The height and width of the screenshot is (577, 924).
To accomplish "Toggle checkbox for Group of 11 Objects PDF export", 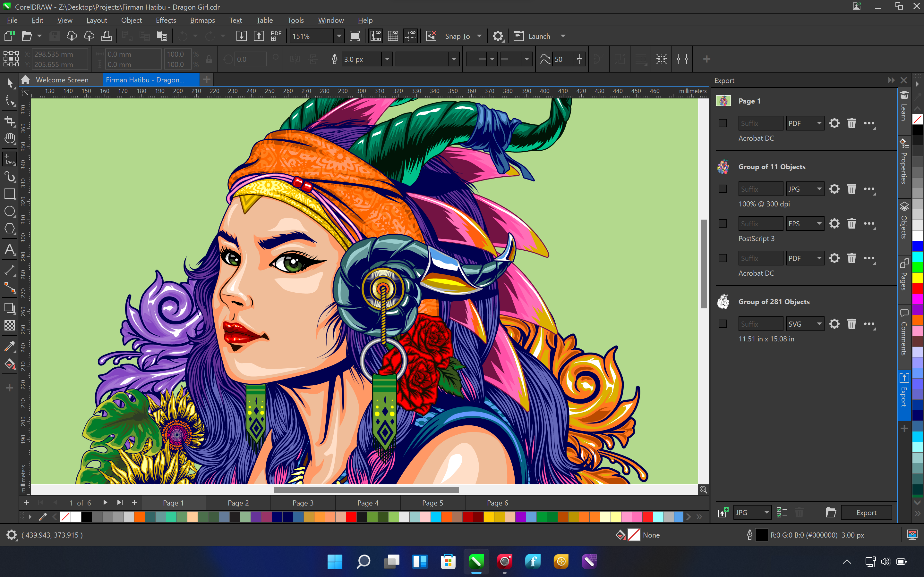I will (x=723, y=258).
